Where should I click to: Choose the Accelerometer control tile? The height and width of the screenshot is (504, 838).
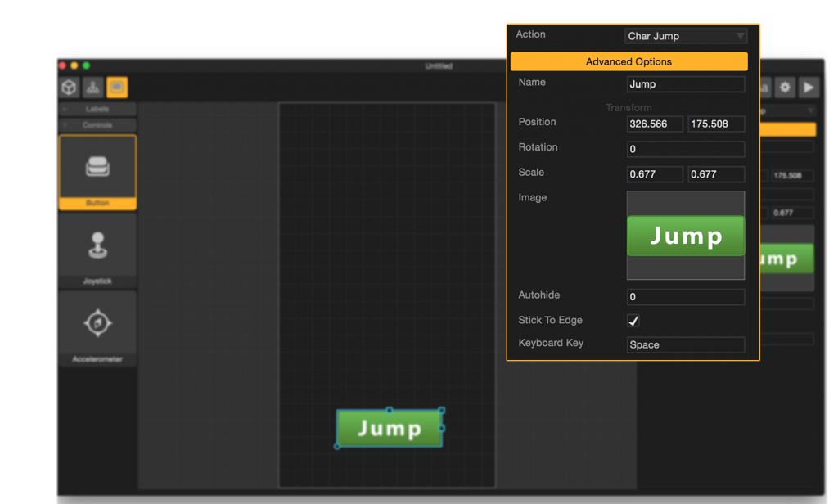click(97, 329)
